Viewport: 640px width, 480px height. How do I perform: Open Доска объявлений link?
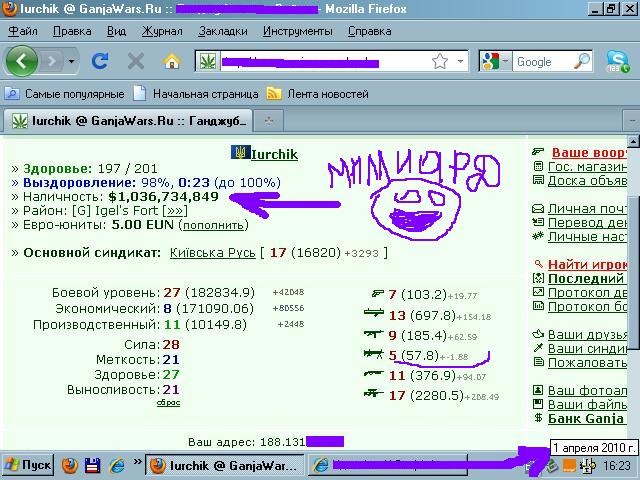click(x=587, y=180)
